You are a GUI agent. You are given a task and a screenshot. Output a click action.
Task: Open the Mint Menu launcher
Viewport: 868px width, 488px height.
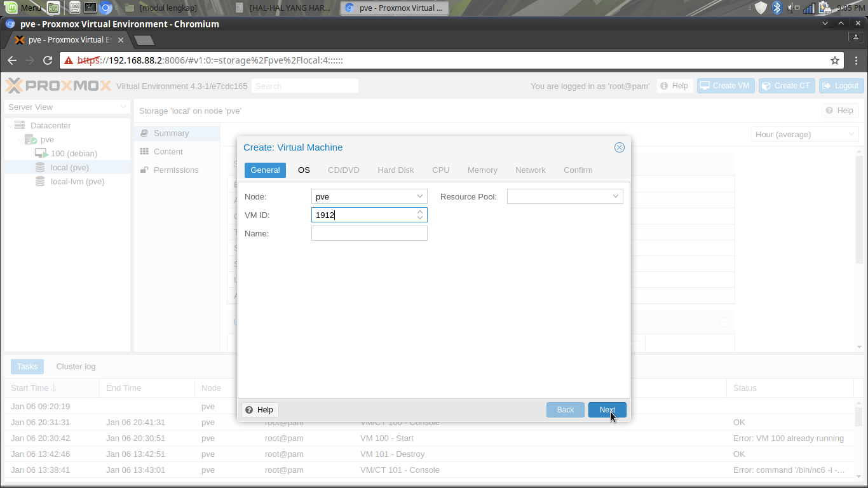click(x=22, y=8)
